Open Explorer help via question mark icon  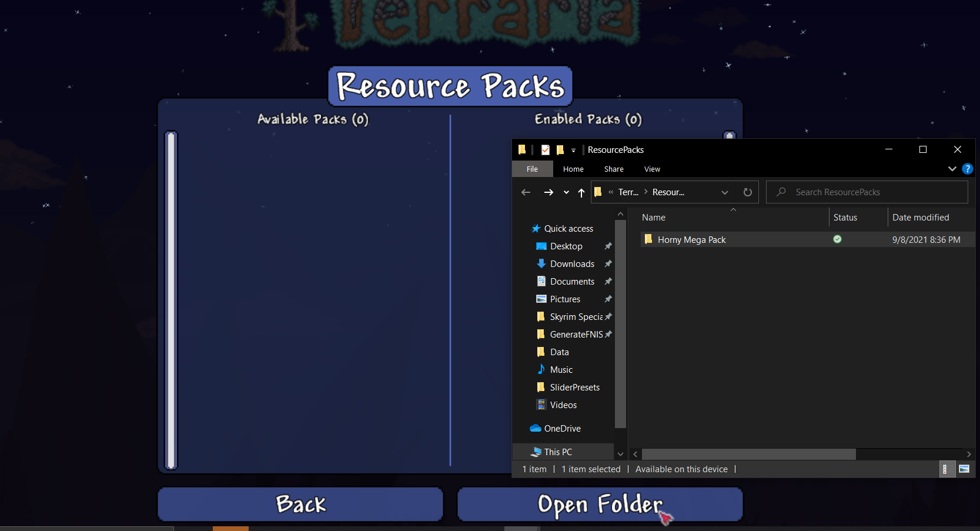click(968, 169)
